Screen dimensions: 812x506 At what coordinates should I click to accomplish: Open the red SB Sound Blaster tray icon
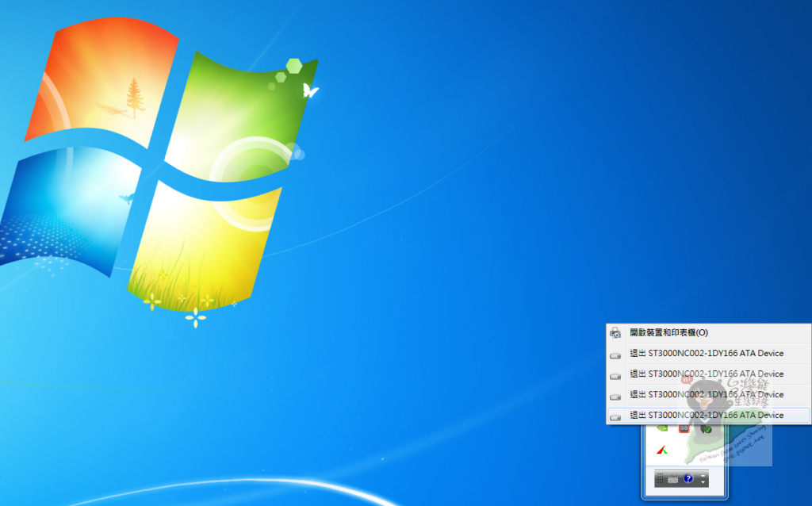684,427
